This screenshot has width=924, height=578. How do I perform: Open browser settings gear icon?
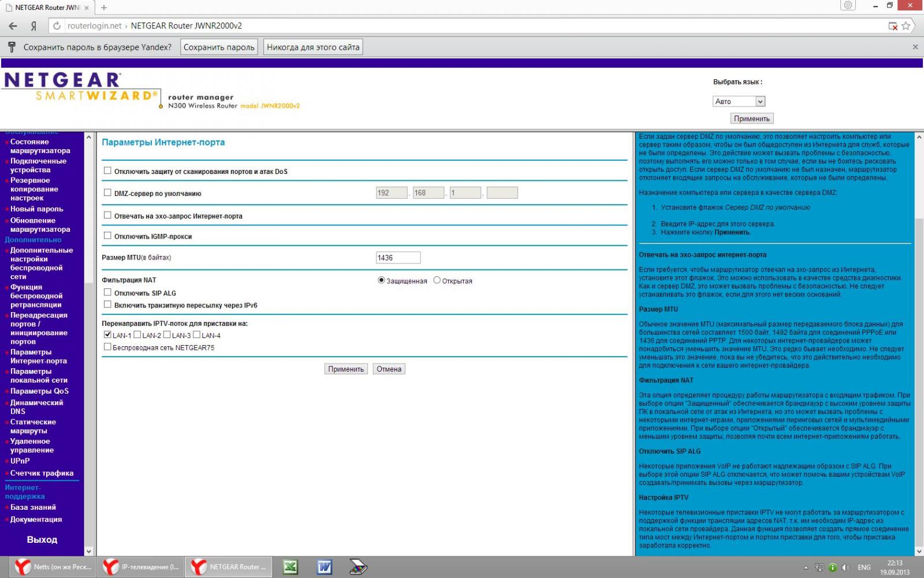[x=848, y=5]
